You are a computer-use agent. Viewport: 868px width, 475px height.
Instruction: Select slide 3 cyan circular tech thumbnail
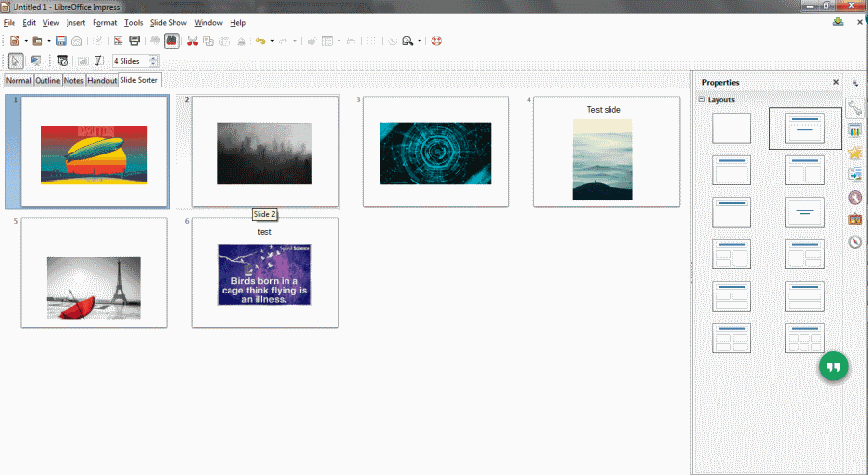pyautogui.click(x=436, y=152)
